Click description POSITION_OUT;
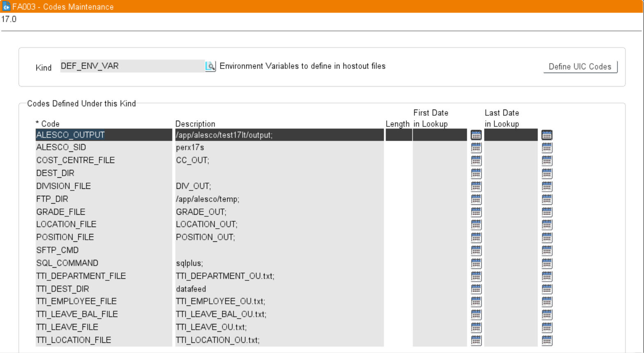This screenshot has height=353, width=644. pos(279,237)
